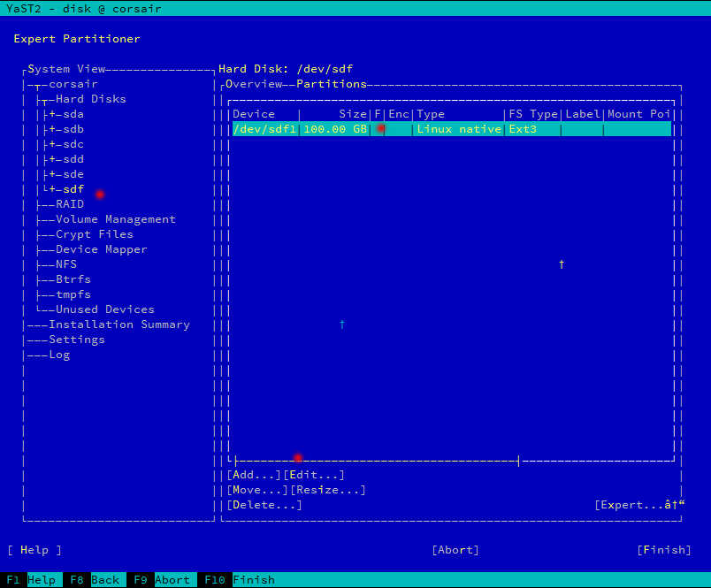711x588 pixels.
Task: Expand the sda disk node
Action: click(x=52, y=114)
